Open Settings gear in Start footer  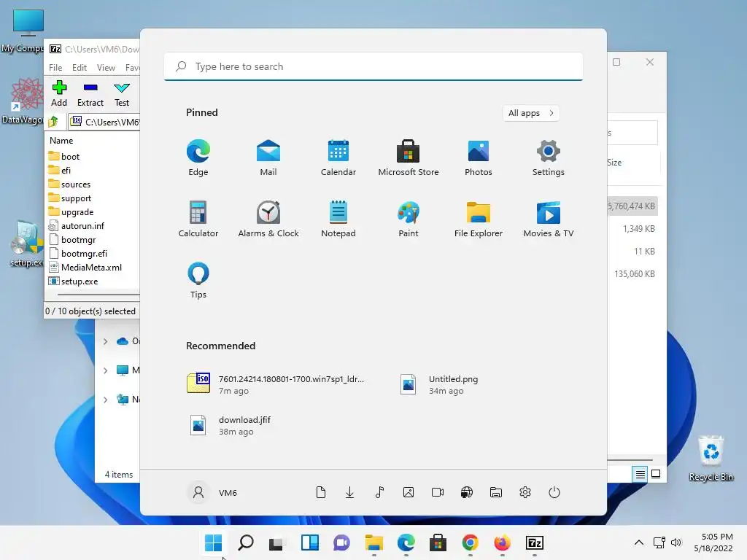[525, 492]
